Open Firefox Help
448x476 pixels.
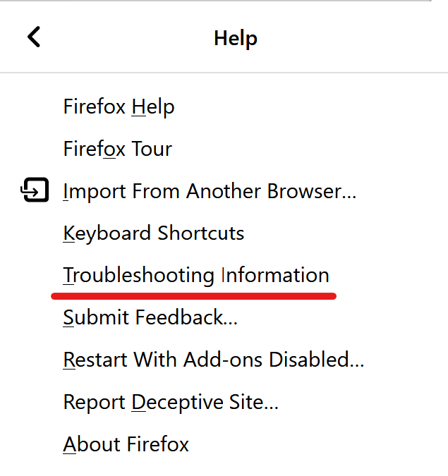119,107
